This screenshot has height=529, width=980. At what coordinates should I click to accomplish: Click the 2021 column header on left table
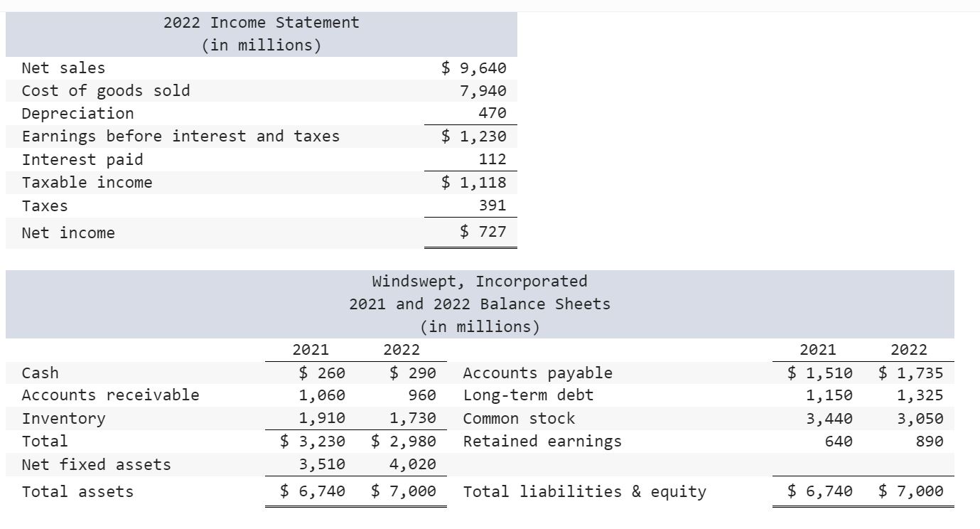click(311, 350)
